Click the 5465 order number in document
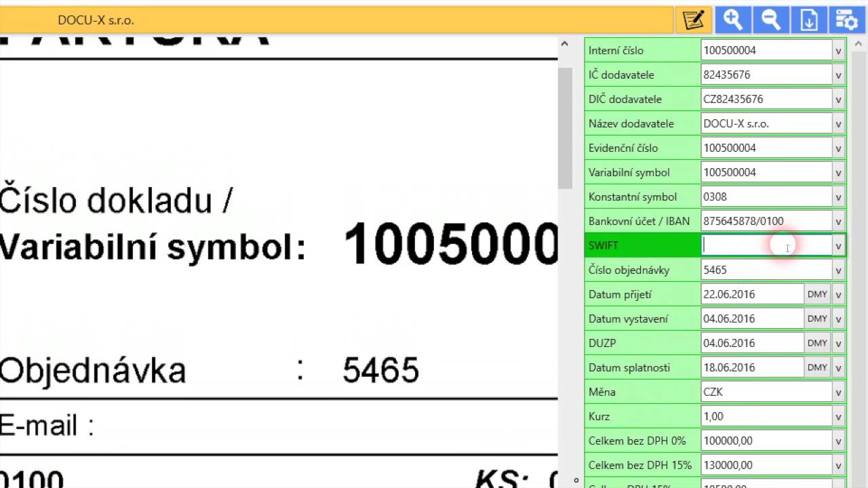Image resolution: width=868 pixels, height=488 pixels. pyautogui.click(x=381, y=370)
